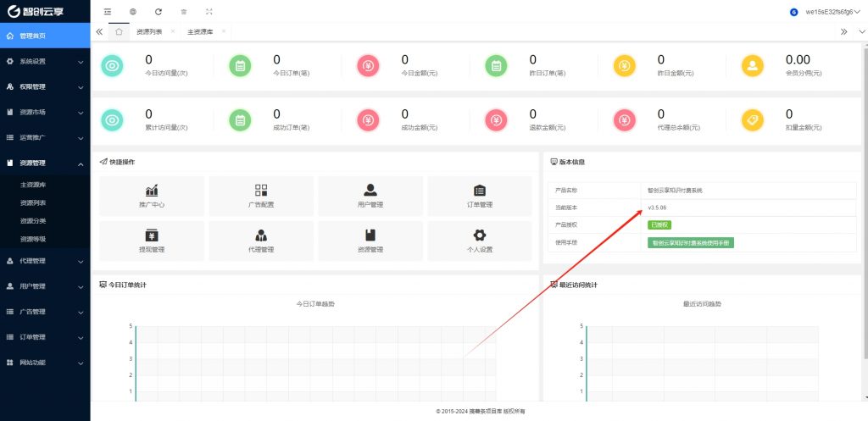This screenshot has width=868, height=421.
Task: Click version text v3.5.06
Action: [657, 208]
